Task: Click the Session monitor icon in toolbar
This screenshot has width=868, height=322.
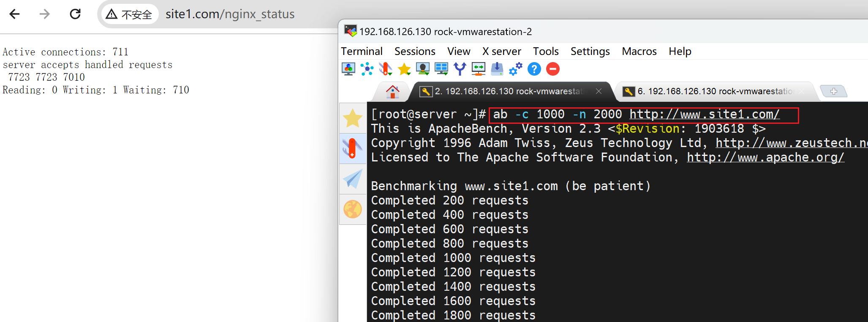Action: click(x=348, y=69)
